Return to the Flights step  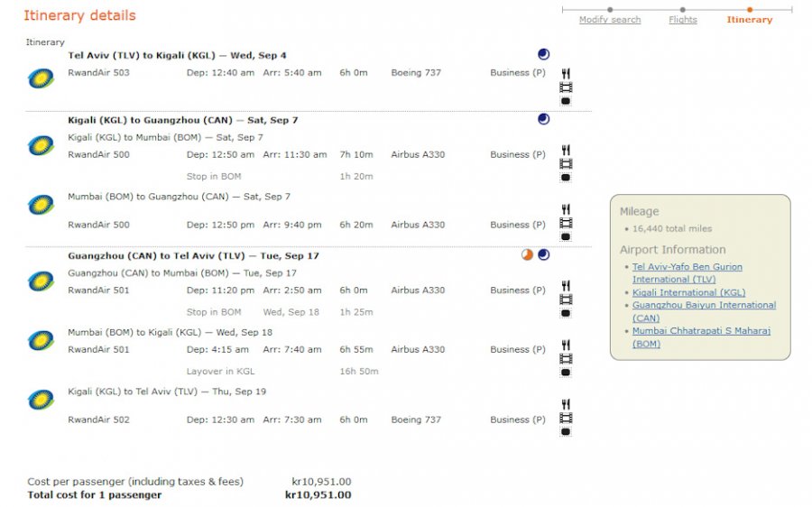coord(683,20)
